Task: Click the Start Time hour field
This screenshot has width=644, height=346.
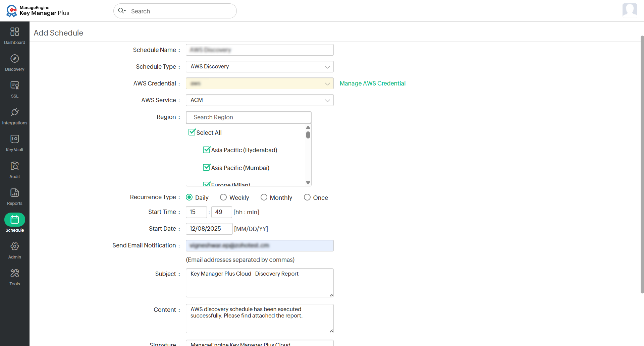Action: [x=196, y=212]
